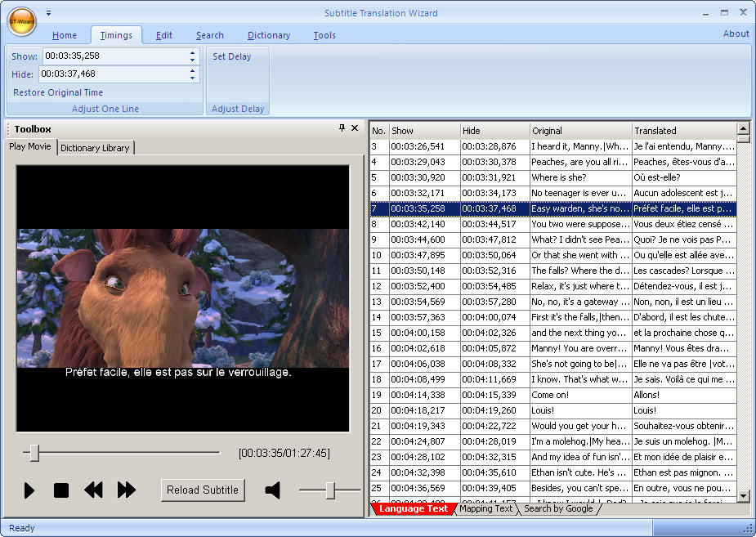This screenshot has height=537, width=756.
Task: Rewind the movie using the rewind button
Action: 93,490
